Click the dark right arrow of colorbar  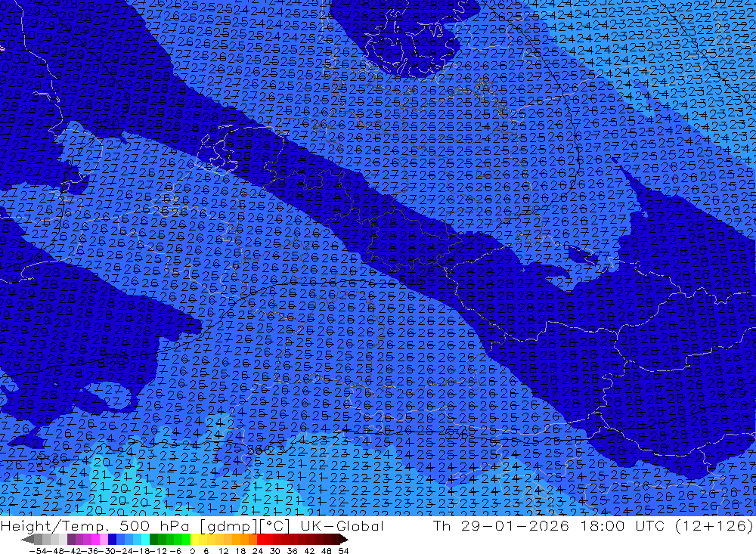(x=344, y=540)
